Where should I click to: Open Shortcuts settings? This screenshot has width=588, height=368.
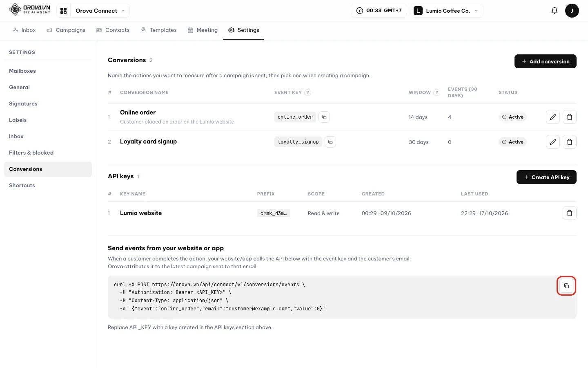pyautogui.click(x=48, y=186)
